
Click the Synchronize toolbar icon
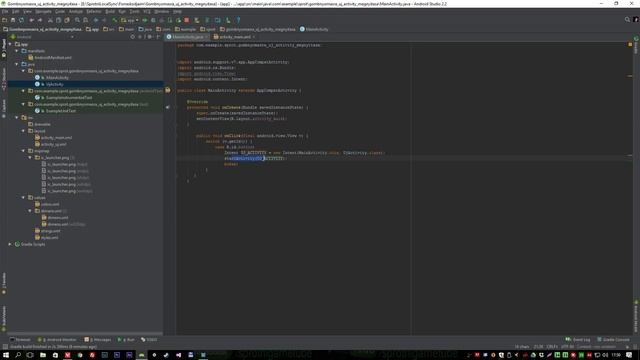pyautogui.click(x=21, y=20)
